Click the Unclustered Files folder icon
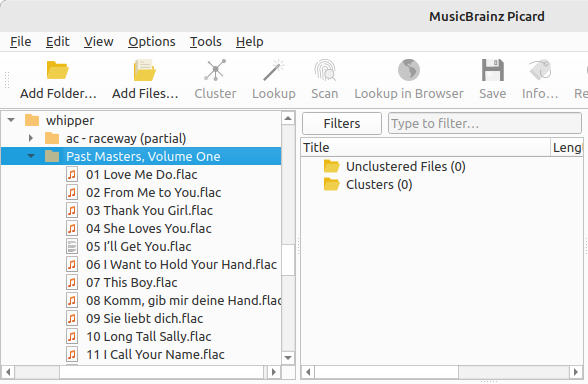Image resolution: width=588 pixels, height=384 pixels. point(332,166)
